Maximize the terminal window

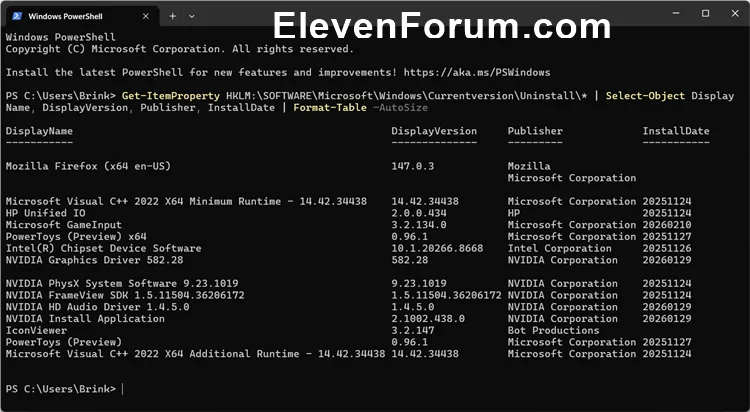point(706,13)
